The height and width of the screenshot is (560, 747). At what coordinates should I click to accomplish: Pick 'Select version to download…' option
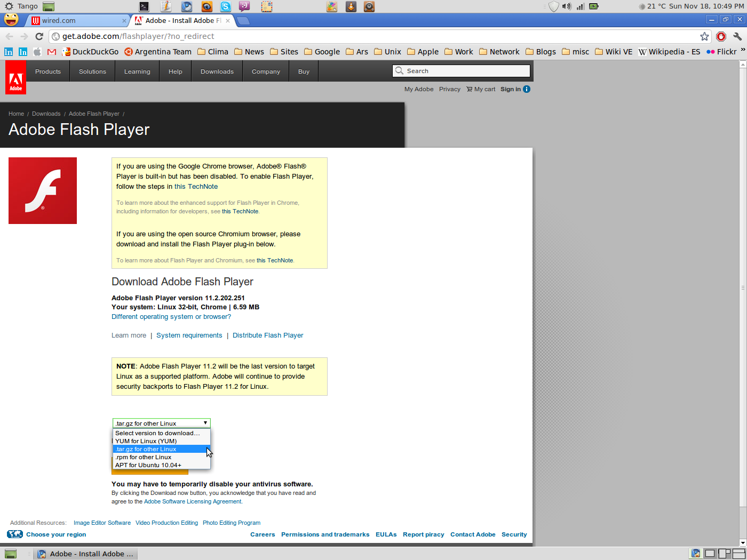(x=162, y=433)
